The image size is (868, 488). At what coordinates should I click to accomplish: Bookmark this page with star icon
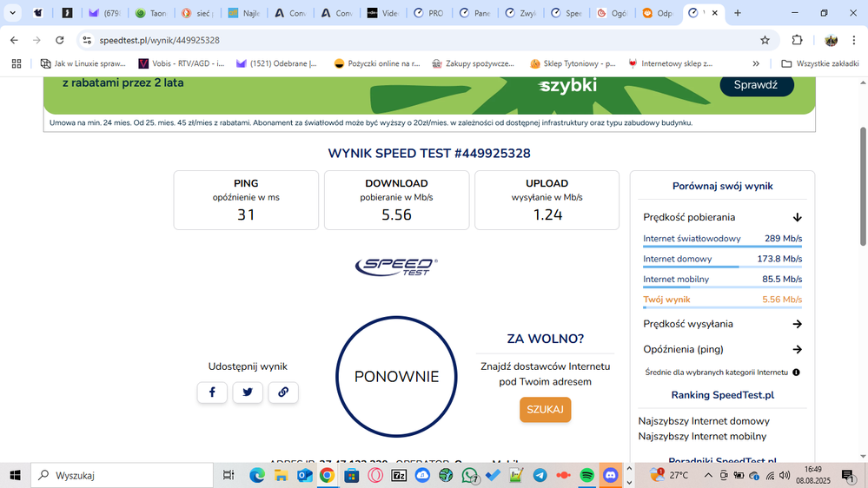click(765, 40)
